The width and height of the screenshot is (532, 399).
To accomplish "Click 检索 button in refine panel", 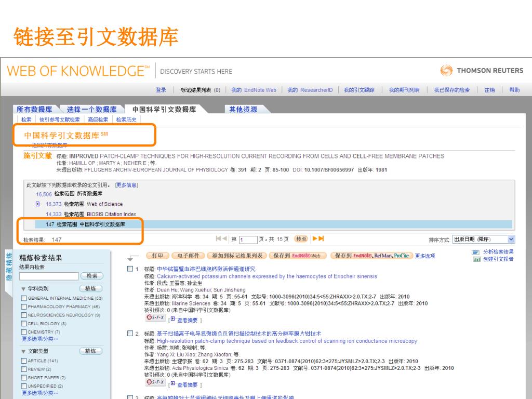I will point(92,276).
